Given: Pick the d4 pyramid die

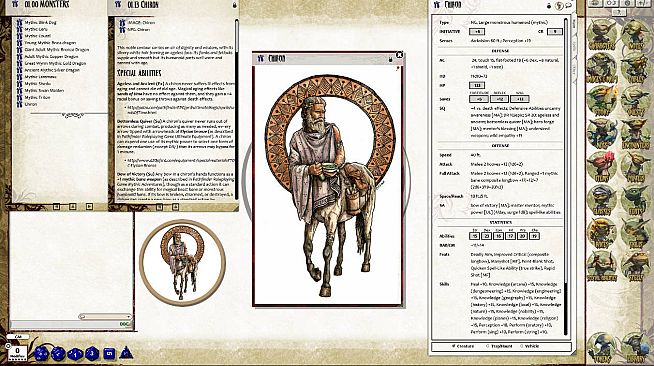Looking at the screenshot, I should point(126,353).
